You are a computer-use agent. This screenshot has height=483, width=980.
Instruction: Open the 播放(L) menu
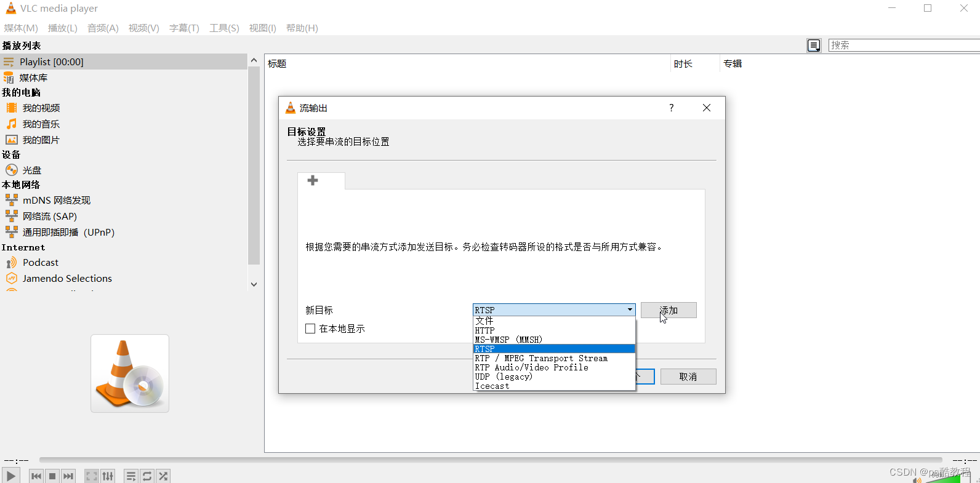point(63,28)
